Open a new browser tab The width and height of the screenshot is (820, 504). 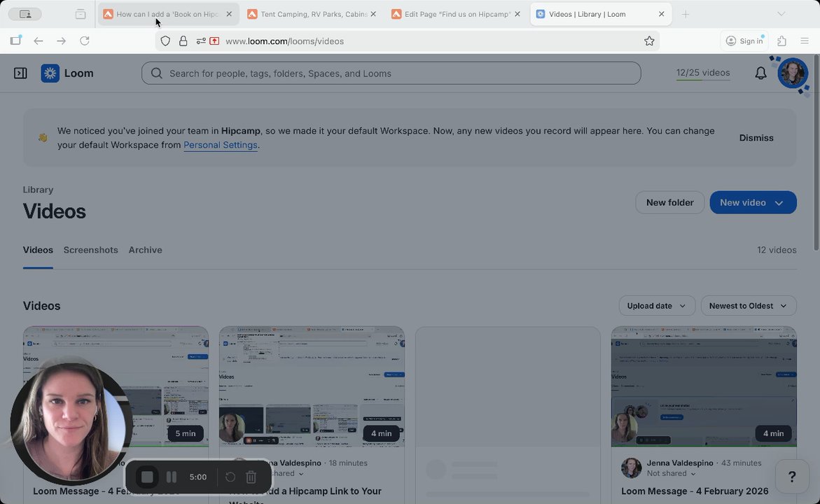pos(685,14)
